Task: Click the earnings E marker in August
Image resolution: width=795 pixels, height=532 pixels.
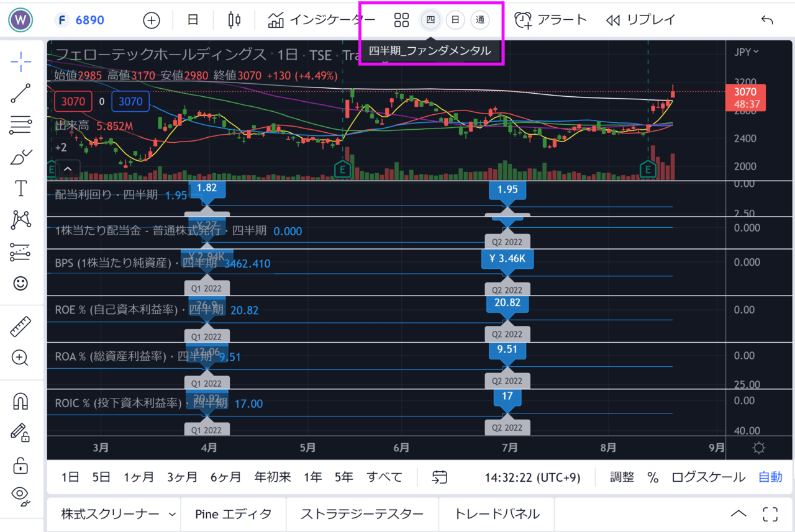Action: (x=648, y=169)
